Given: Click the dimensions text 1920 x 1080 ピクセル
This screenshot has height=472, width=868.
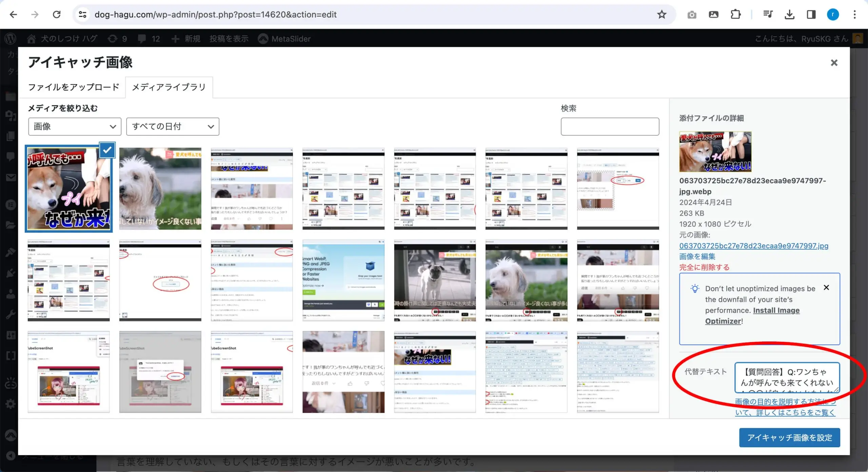Looking at the screenshot, I should pyautogui.click(x=715, y=224).
